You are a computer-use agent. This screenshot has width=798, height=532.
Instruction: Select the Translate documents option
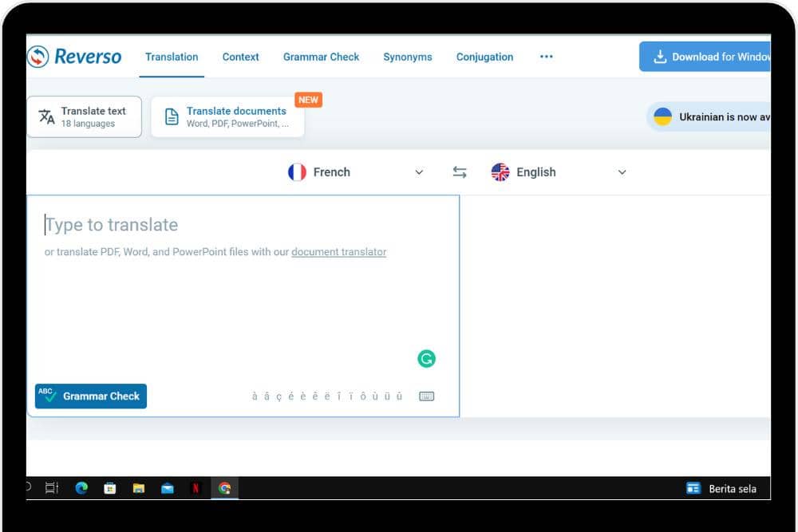[x=227, y=117]
